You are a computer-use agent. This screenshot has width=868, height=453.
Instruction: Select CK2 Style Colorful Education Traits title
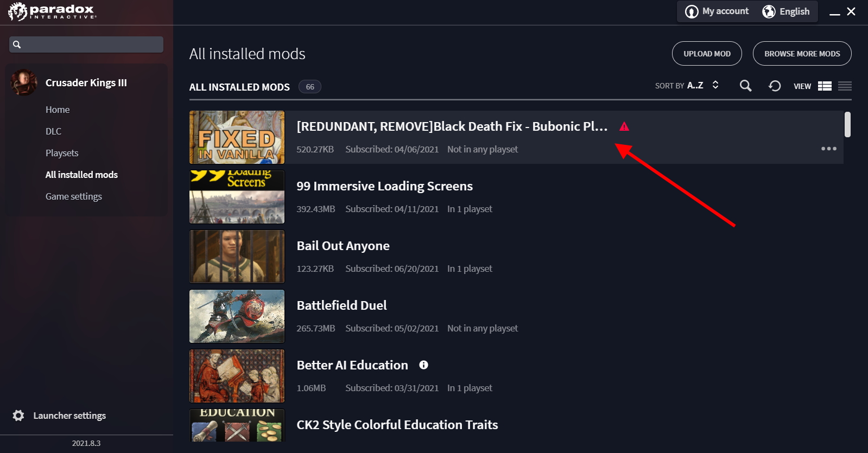(397, 425)
